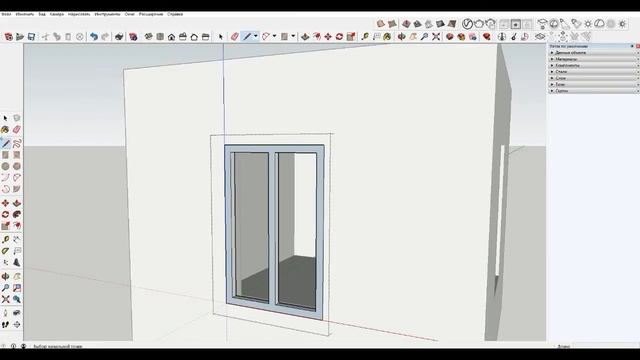This screenshot has height=360, width=640.
Task: Select the Rotated Rectangle tool
Action: 17,155
